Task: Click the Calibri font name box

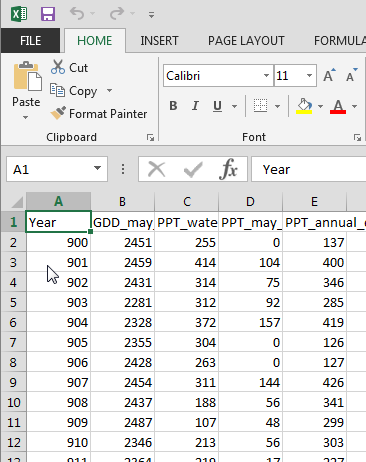Action: [x=213, y=76]
